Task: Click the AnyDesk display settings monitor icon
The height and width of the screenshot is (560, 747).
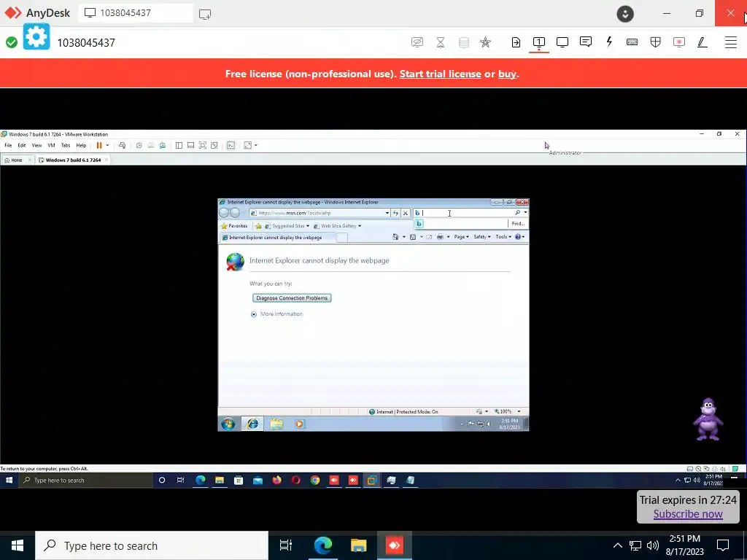Action: (562, 42)
